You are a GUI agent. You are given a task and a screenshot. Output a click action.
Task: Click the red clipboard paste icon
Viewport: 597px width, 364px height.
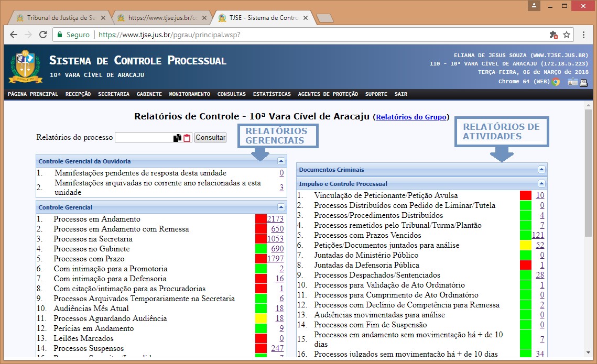coord(187,138)
